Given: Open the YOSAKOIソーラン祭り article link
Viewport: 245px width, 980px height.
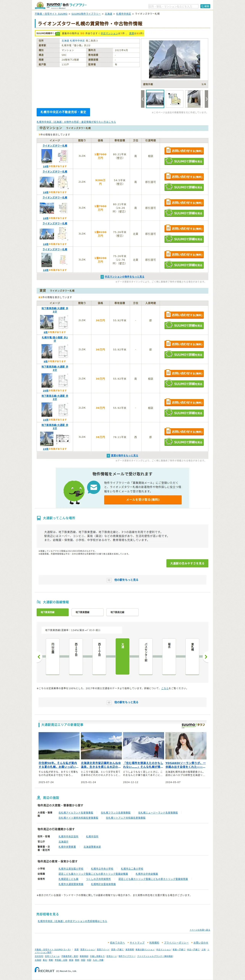Looking at the screenshot, I should [x=185, y=764].
